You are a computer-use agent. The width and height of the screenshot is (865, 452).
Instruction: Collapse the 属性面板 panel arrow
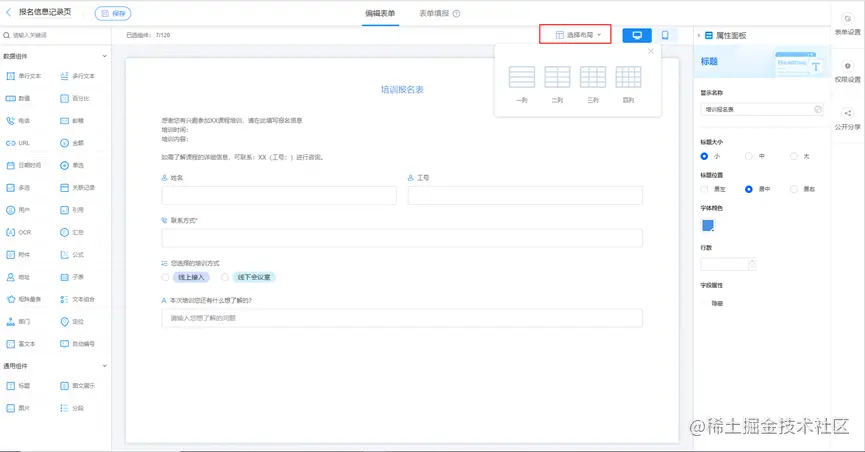click(x=698, y=35)
